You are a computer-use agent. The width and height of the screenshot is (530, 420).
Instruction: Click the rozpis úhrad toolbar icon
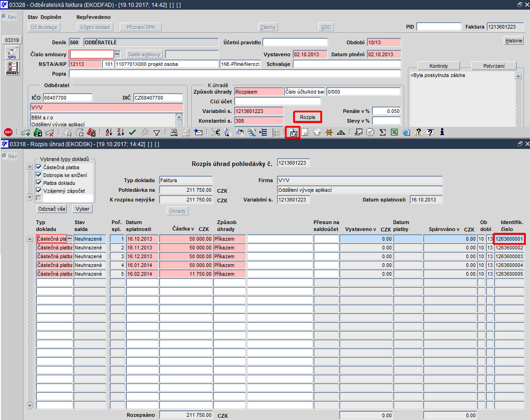click(293, 133)
